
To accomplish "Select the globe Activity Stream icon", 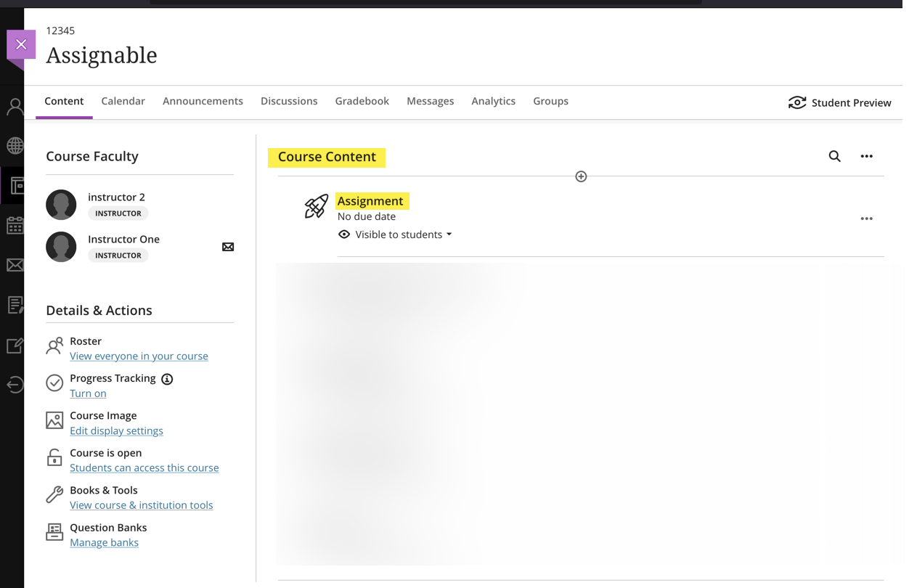I will click(15, 145).
